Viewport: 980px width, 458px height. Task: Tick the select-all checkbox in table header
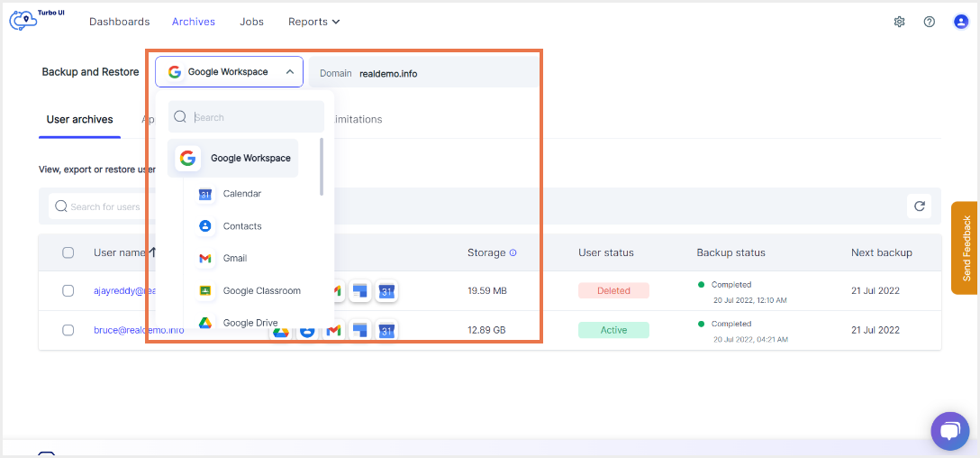[x=68, y=252]
